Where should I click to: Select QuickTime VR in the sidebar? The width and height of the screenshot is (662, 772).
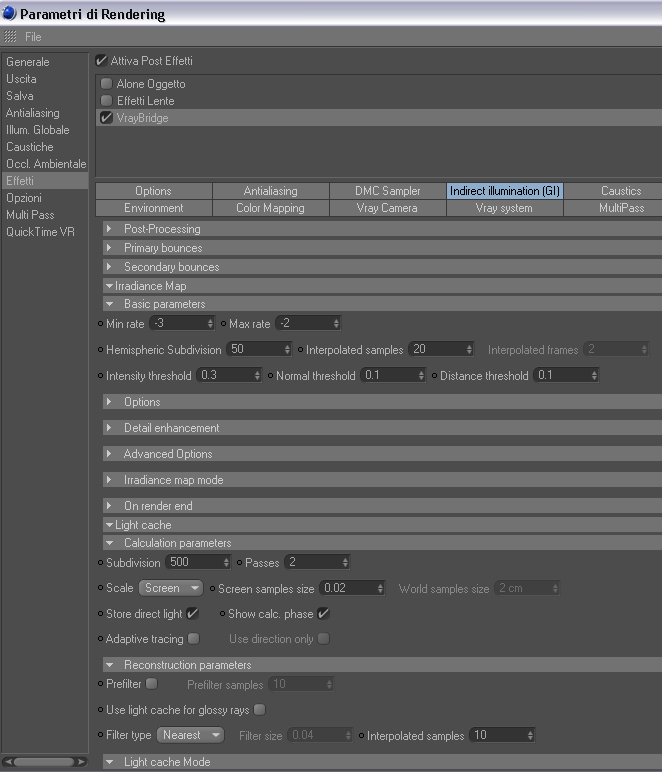[x=40, y=232]
